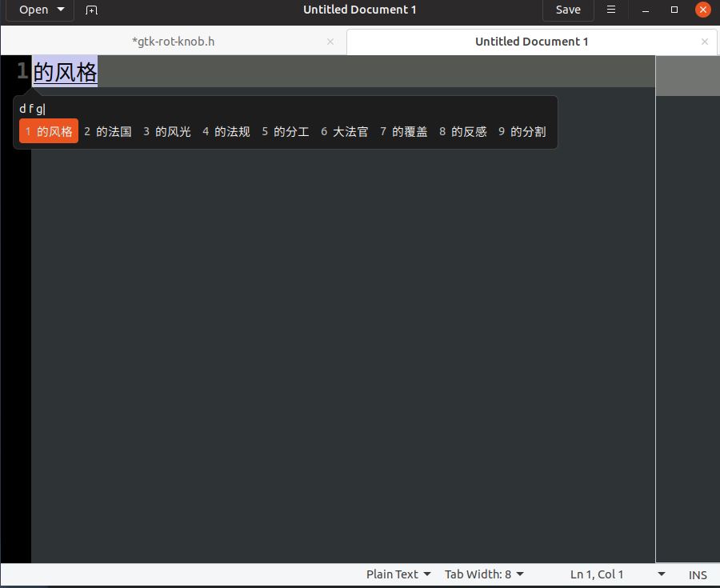The image size is (720, 588).
Task: Click the Open button
Action: point(34,10)
